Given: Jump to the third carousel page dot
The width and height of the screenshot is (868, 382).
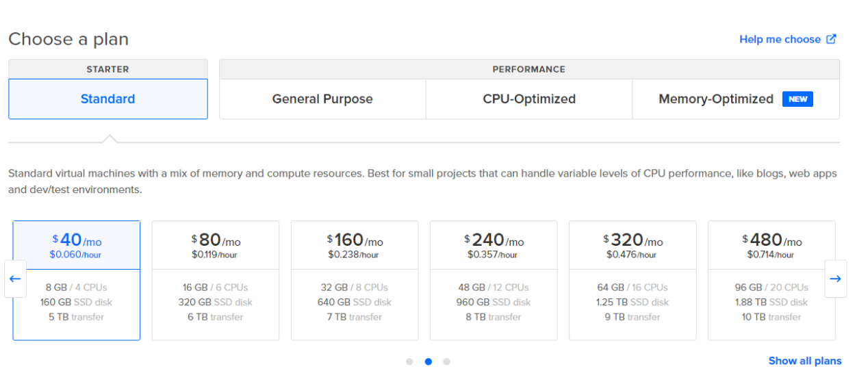Looking at the screenshot, I should point(446,361).
